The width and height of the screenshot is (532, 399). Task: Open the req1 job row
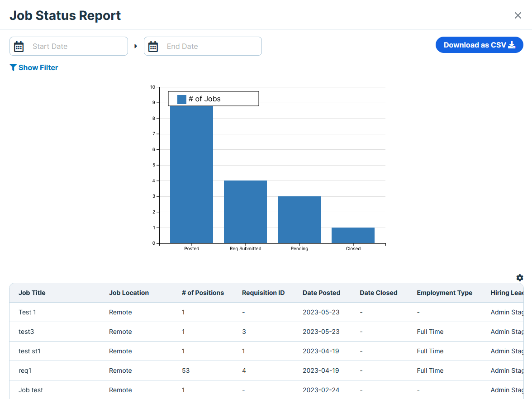click(25, 370)
